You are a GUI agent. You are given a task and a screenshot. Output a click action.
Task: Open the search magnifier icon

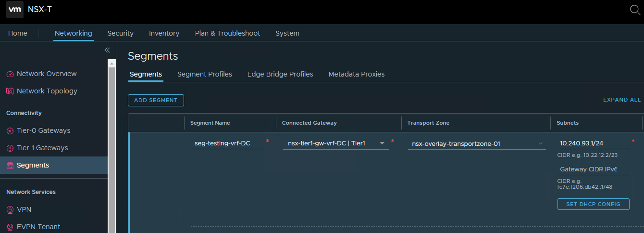point(635,10)
